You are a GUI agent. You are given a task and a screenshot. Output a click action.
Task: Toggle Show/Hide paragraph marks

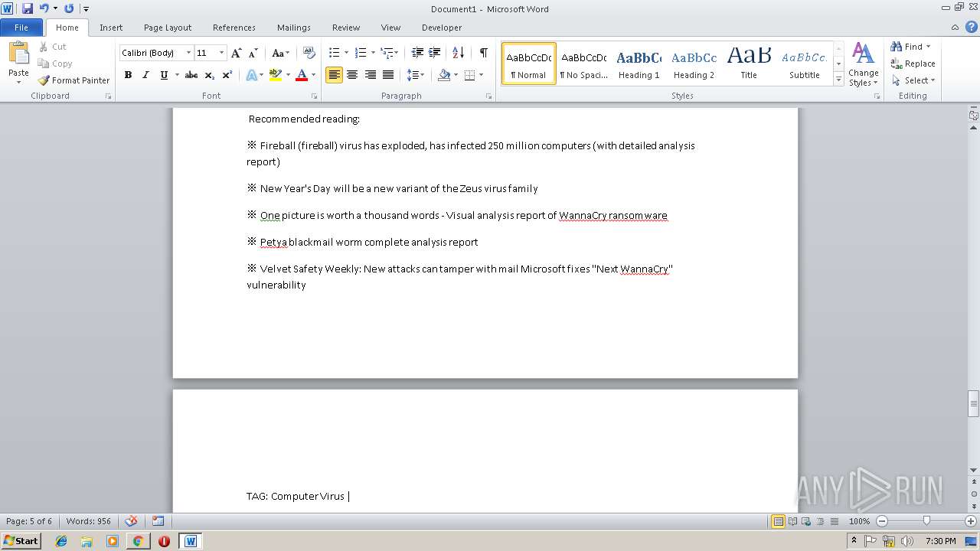[x=484, y=53]
